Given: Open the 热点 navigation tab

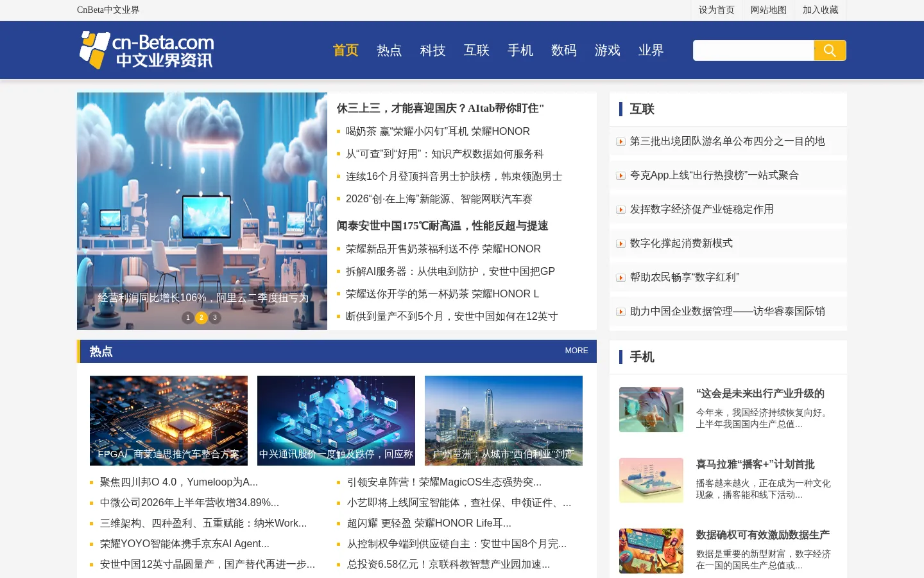Looking at the screenshot, I should [x=389, y=50].
